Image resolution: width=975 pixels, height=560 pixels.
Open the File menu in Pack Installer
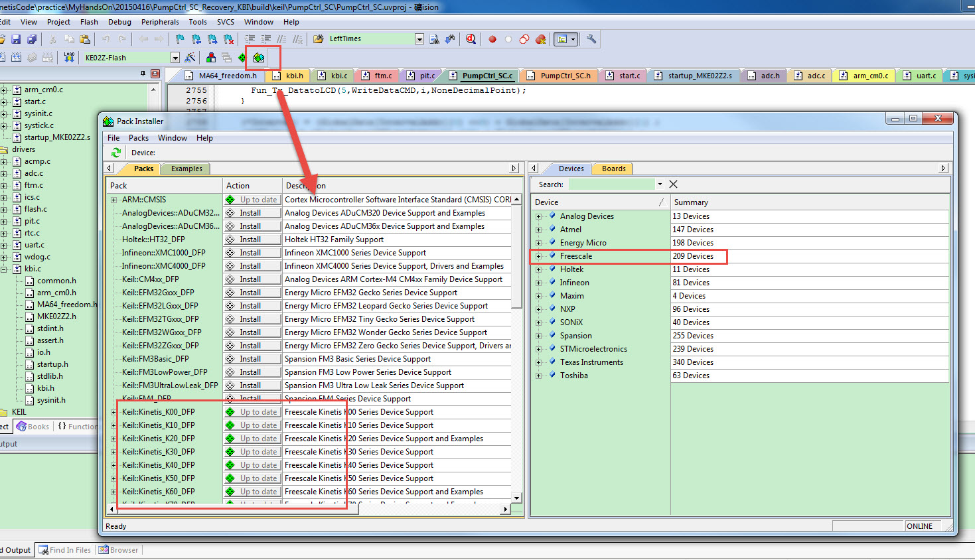click(113, 138)
